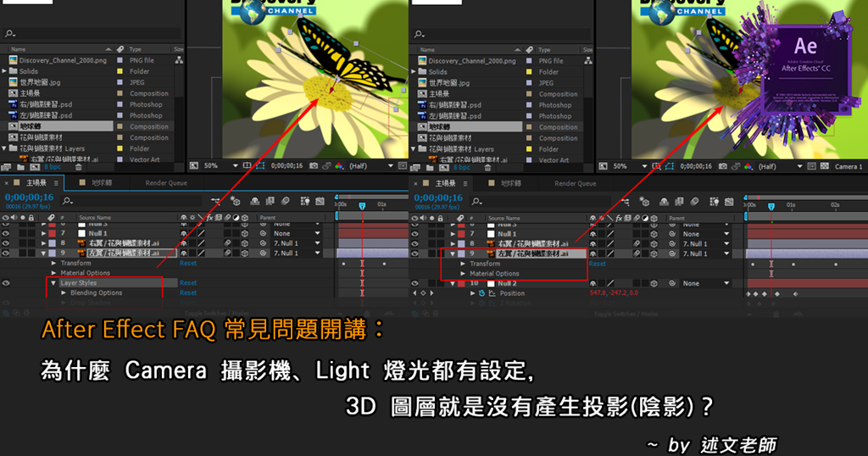Click the shy layers hide icon in the left timeline
868x456 pixels.
click(x=254, y=201)
